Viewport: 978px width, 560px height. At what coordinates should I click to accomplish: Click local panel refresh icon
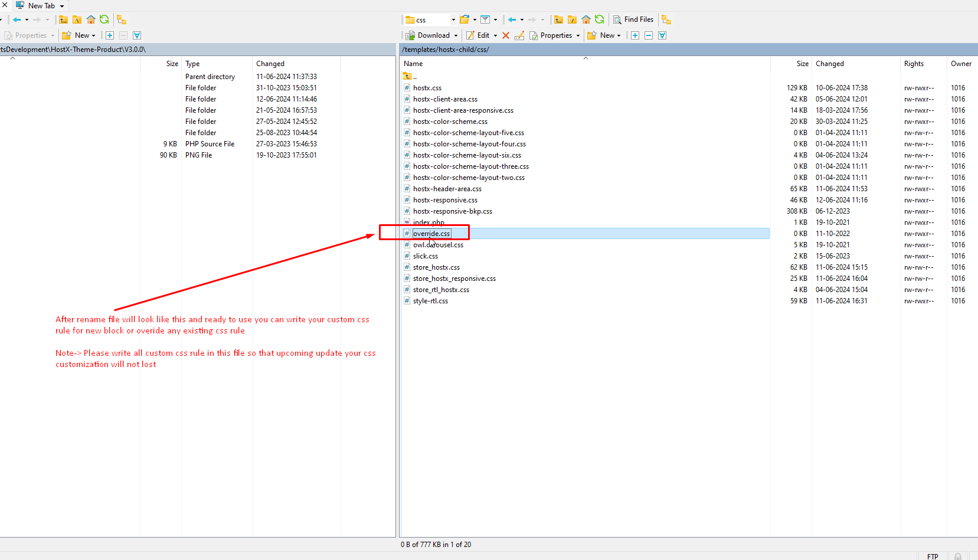(x=104, y=19)
